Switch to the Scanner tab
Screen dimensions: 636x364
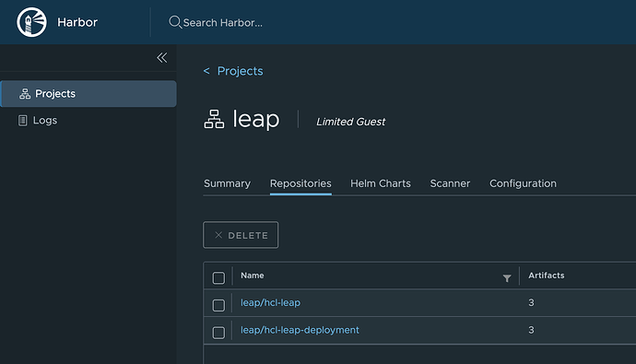450,183
